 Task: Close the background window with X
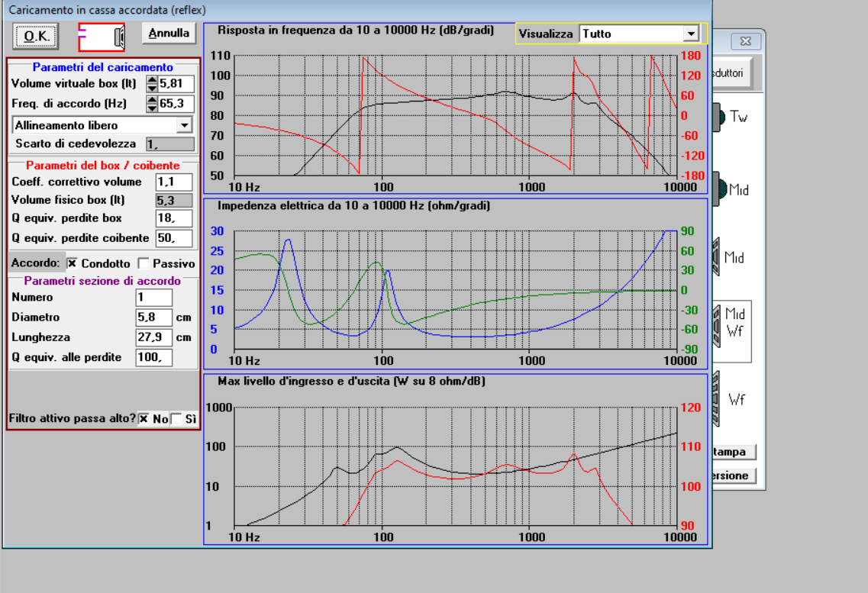tap(745, 41)
